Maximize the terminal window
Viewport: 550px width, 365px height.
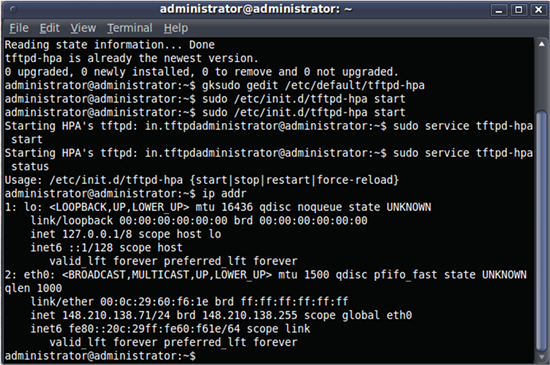click(518, 10)
